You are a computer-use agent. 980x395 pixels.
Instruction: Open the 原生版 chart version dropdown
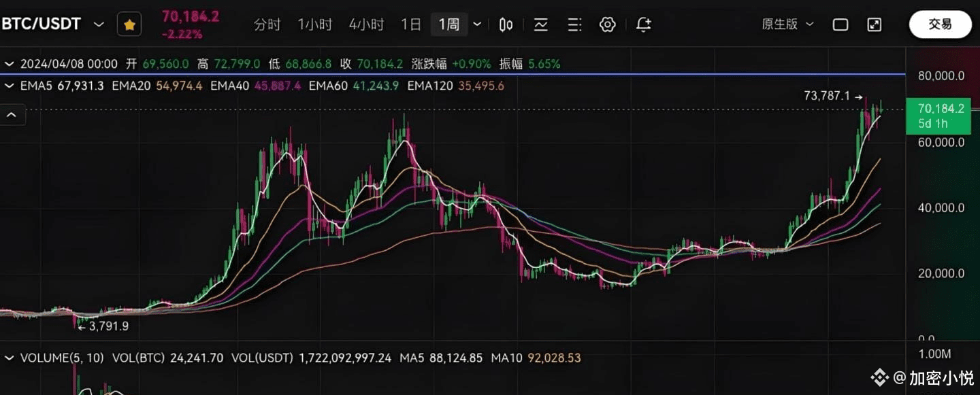click(x=787, y=24)
